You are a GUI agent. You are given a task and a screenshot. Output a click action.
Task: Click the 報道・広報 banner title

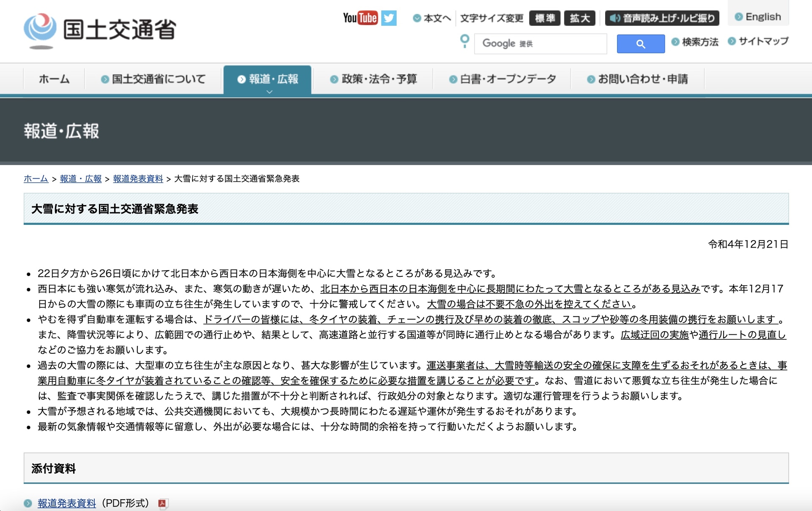pyautogui.click(x=62, y=131)
